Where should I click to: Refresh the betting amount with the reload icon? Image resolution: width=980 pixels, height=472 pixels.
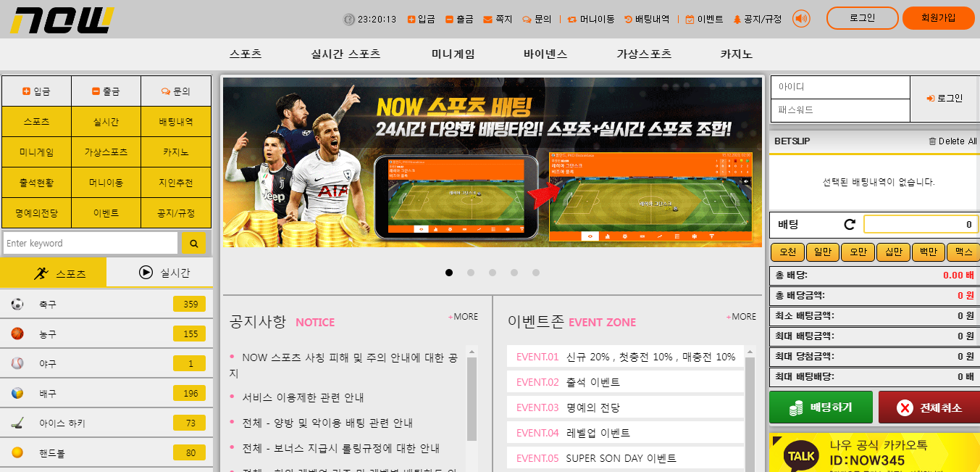pyautogui.click(x=850, y=225)
